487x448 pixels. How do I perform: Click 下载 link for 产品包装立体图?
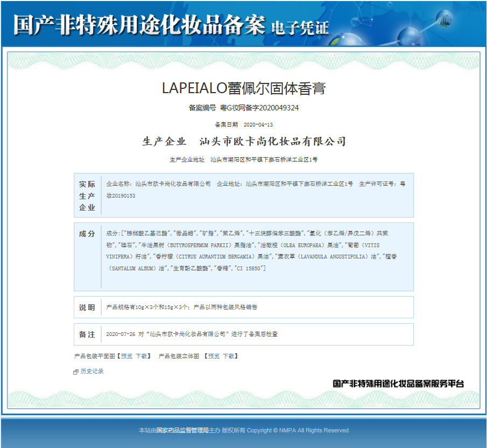coord(228,356)
